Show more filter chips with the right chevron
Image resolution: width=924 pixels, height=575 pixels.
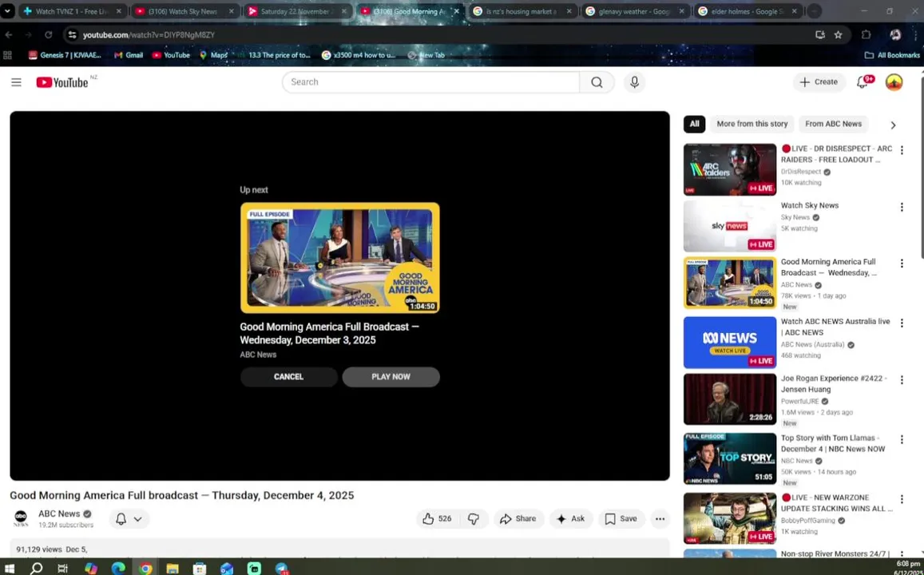tap(893, 125)
